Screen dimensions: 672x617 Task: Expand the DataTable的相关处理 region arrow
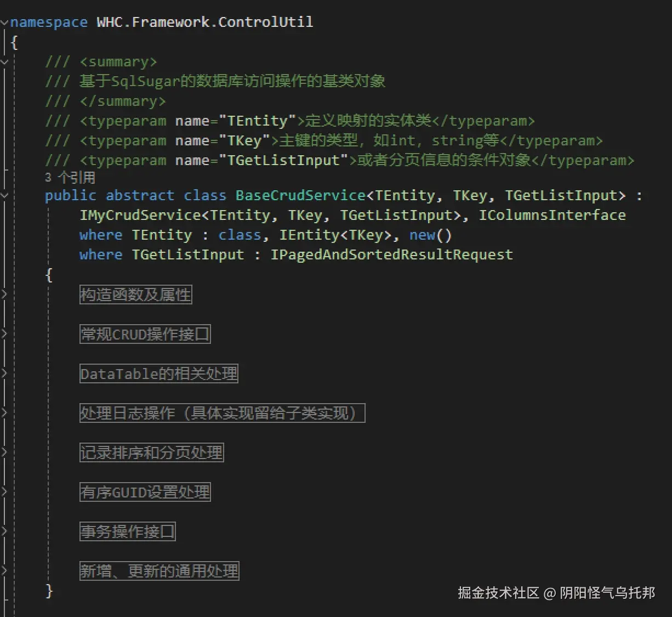point(4,373)
